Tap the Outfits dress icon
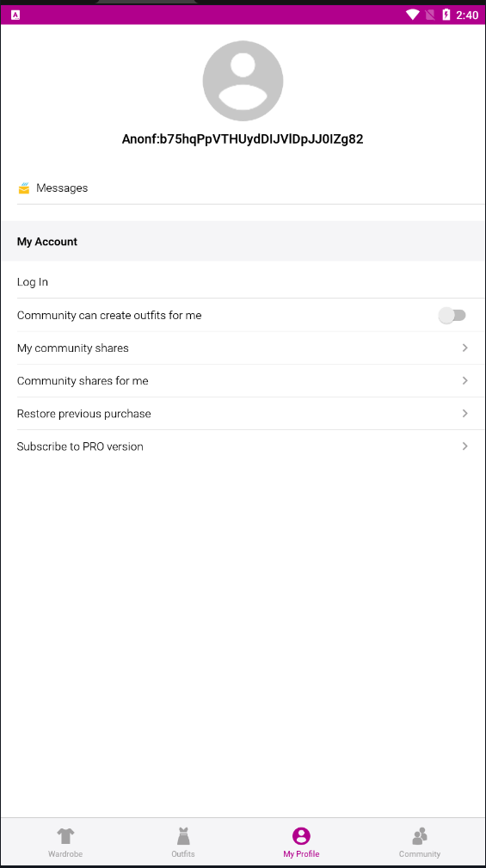 (183, 835)
